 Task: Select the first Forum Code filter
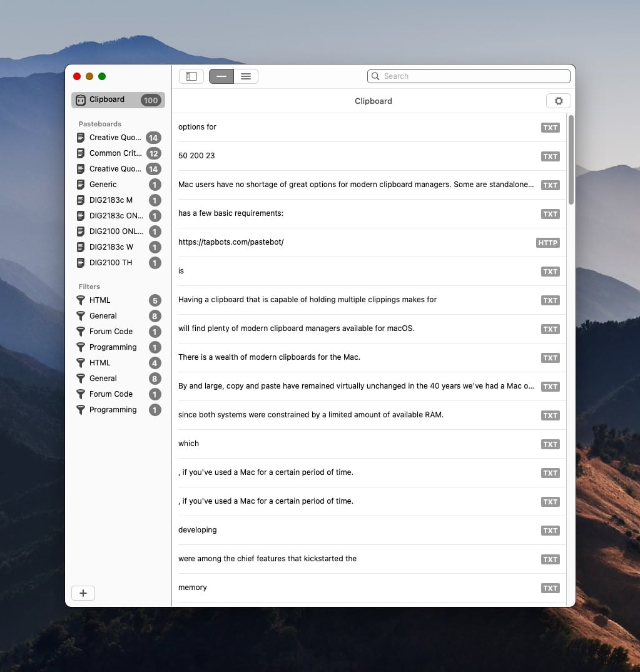pos(111,332)
